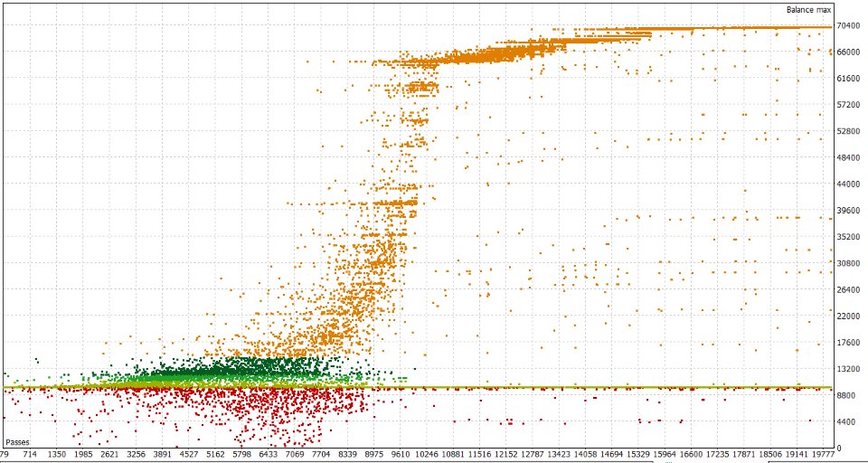The height and width of the screenshot is (463, 868).
Task: Click pass number 8975 on the horizontal axis
Action: tap(374, 454)
